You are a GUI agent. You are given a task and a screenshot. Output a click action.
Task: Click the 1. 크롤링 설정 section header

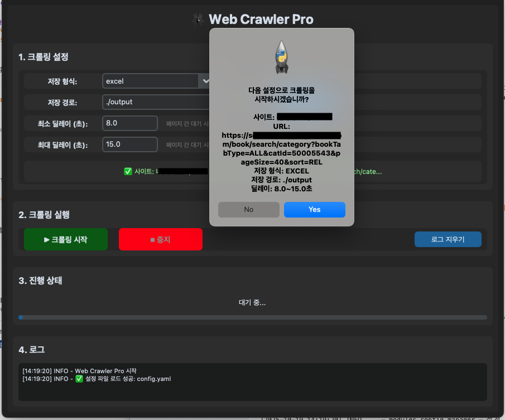44,57
